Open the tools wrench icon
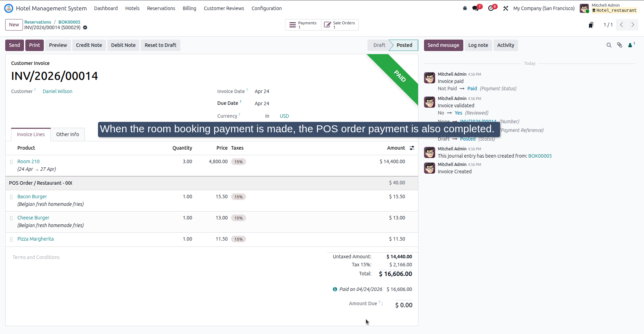Image resolution: width=644 pixels, height=334 pixels. pos(506,8)
